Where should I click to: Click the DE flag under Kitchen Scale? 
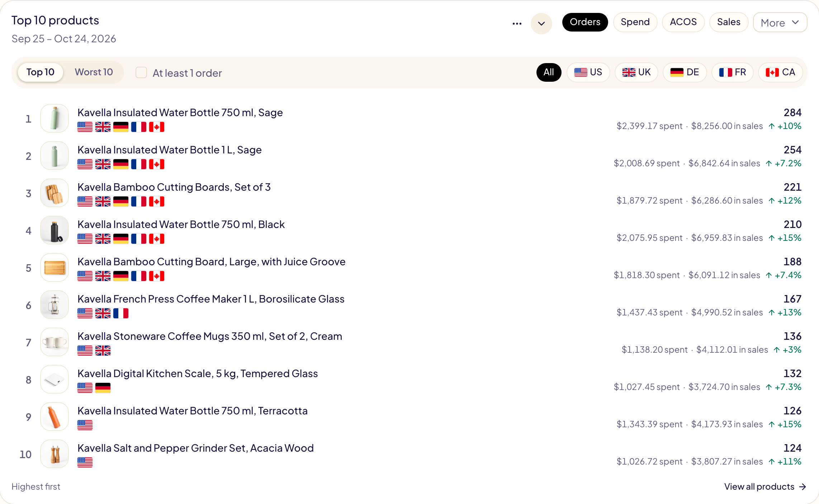(103, 388)
